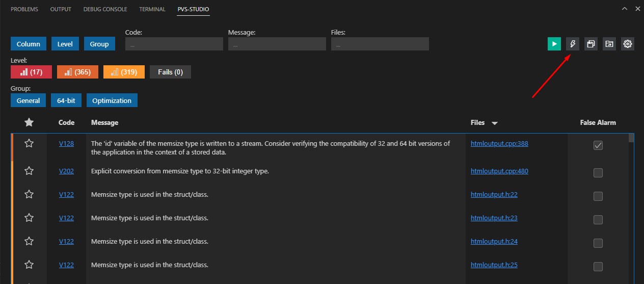
Task: Toggle the red high-level (17) filter
Action: click(31, 72)
